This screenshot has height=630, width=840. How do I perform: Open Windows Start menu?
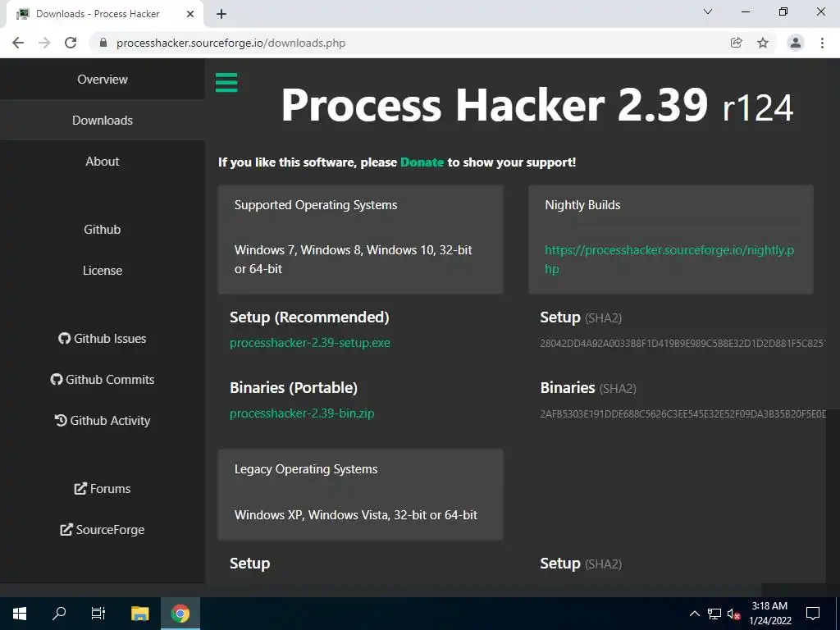(x=20, y=614)
